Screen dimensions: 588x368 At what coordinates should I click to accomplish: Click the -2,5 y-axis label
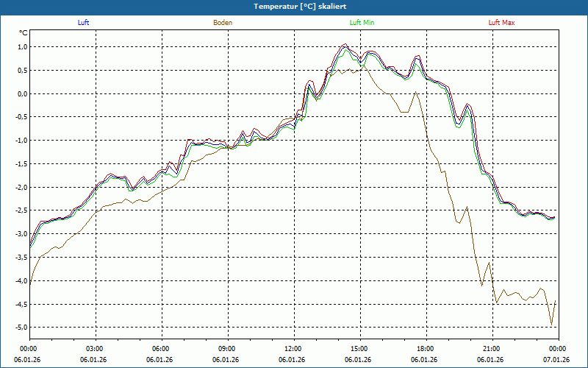tap(21, 210)
